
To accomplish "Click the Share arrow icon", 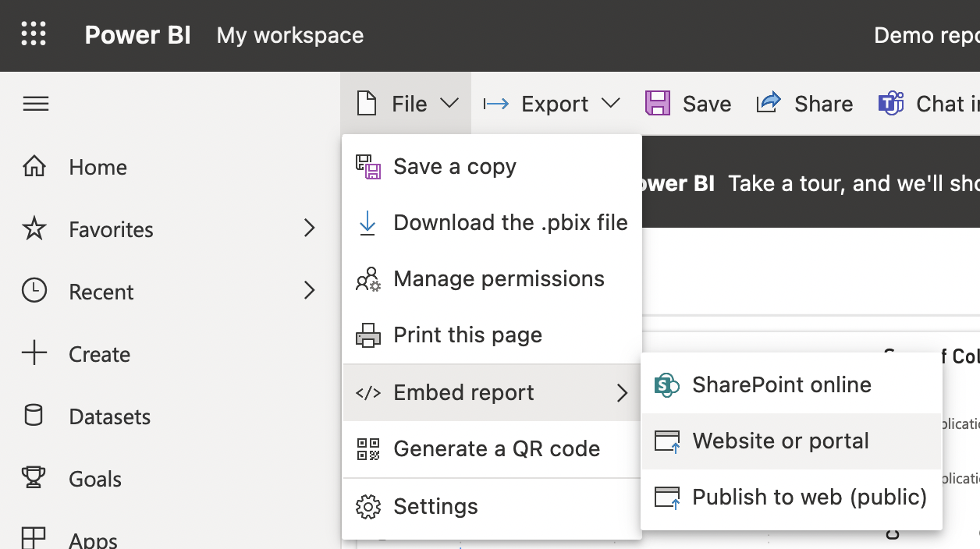I will click(x=769, y=104).
